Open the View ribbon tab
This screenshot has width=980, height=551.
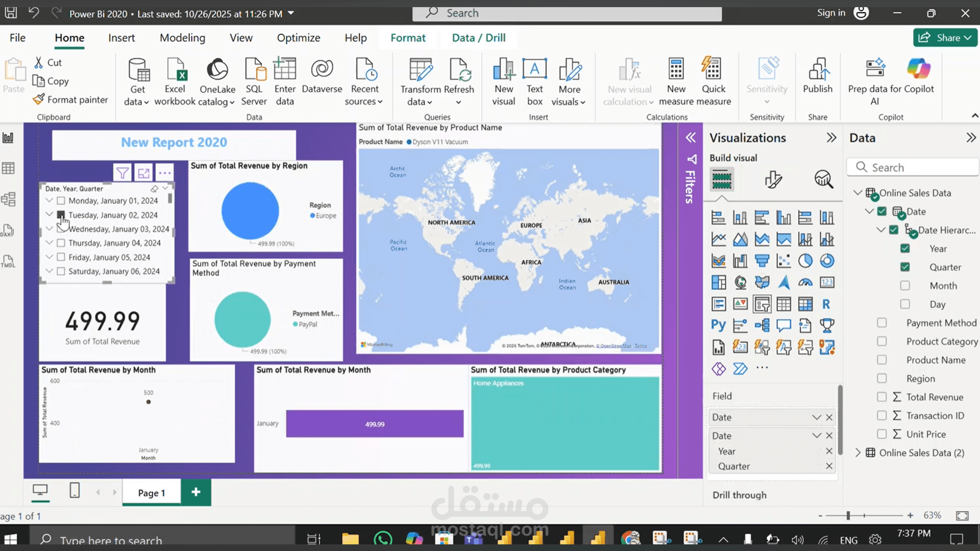[x=241, y=38]
